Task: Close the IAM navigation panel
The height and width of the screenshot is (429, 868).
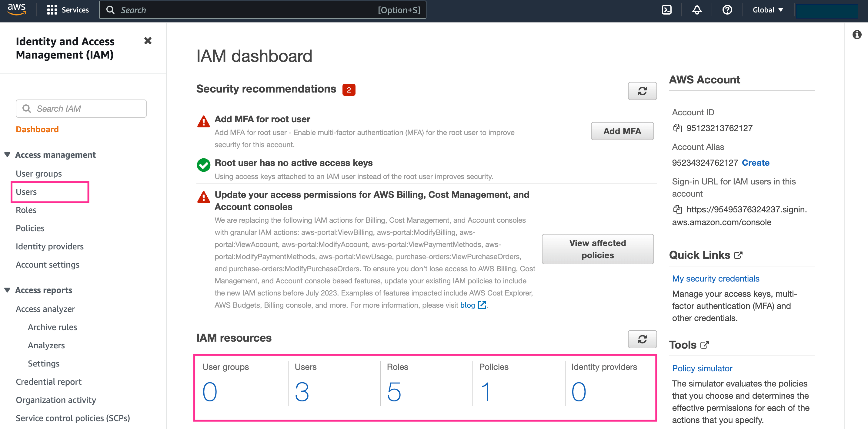Action: click(x=148, y=41)
